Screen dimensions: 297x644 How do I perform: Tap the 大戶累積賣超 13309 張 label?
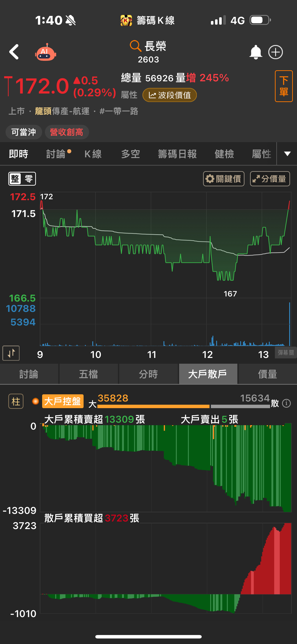point(95,419)
